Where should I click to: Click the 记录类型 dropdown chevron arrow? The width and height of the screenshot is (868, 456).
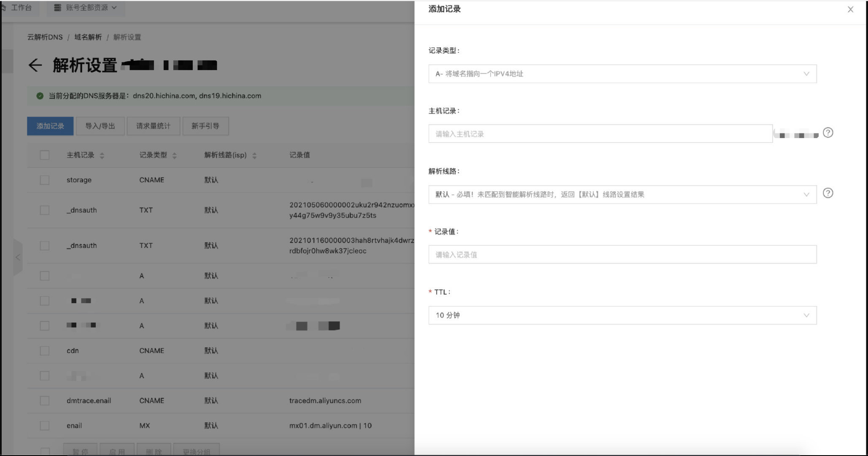tap(806, 74)
